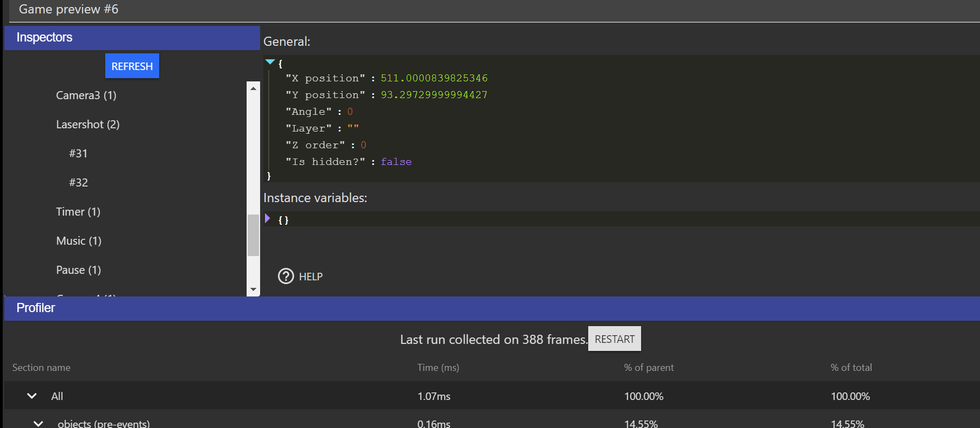Image resolution: width=980 pixels, height=428 pixels.
Task: Collapse objects (pre-events) section chevron
Action: pyautogui.click(x=38, y=423)
